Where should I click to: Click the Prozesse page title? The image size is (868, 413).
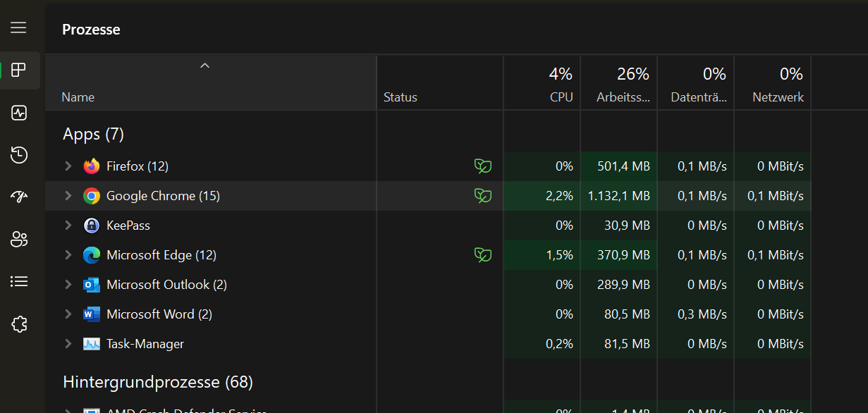tap(91, 30)
